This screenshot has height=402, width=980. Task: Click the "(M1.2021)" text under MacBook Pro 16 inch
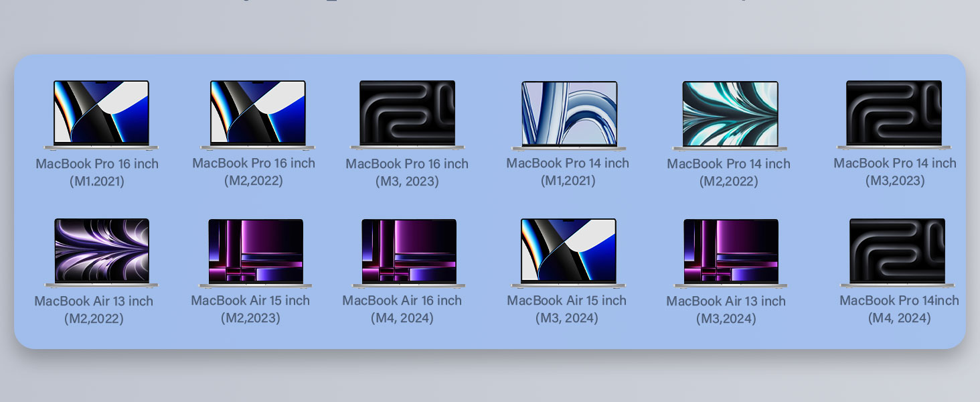click(x=97, y=182)
